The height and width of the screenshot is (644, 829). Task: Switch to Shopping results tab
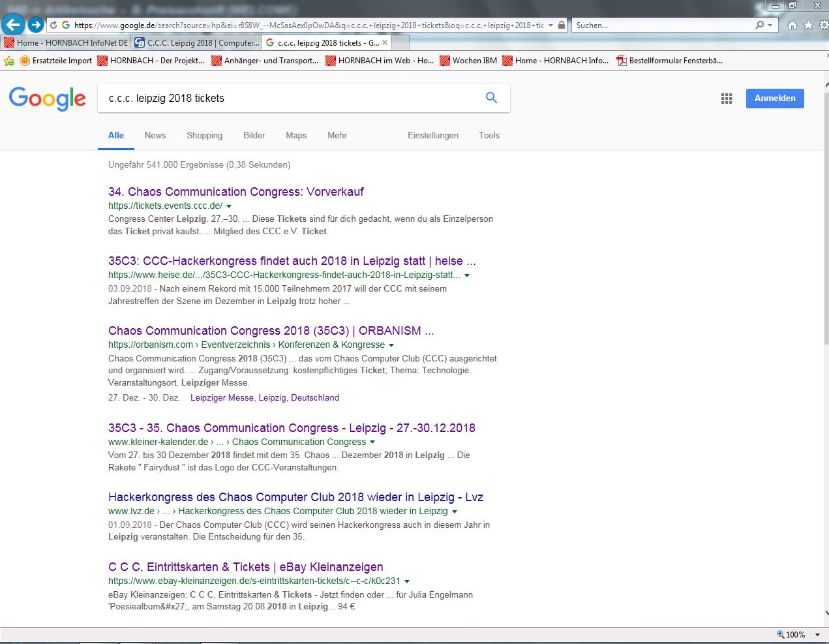(204, 135)
